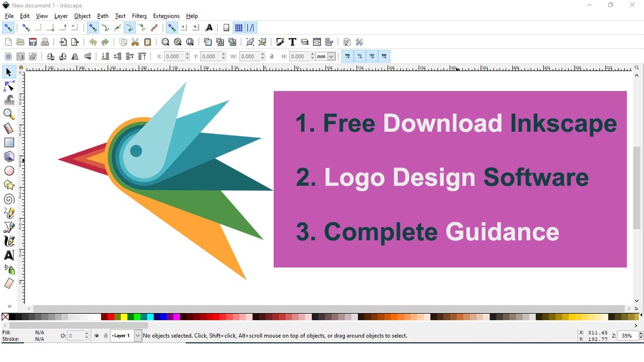Click the Cut scissors icon

click(x=135, y=42)
